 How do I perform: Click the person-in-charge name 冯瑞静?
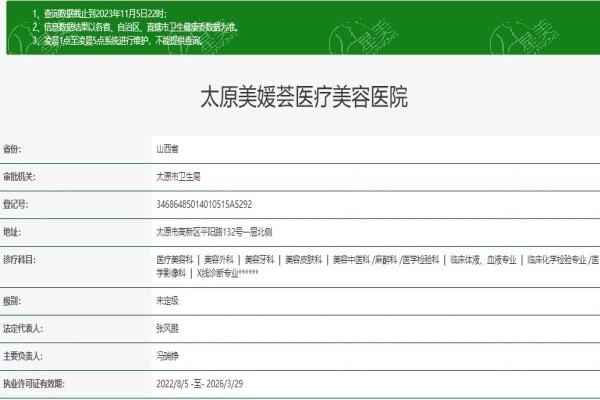[x=168, y=356]
